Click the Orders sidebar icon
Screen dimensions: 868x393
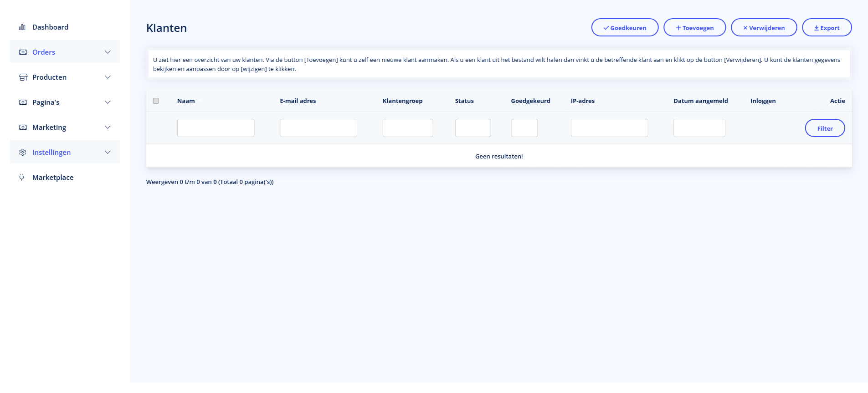[x=23, y=52]
